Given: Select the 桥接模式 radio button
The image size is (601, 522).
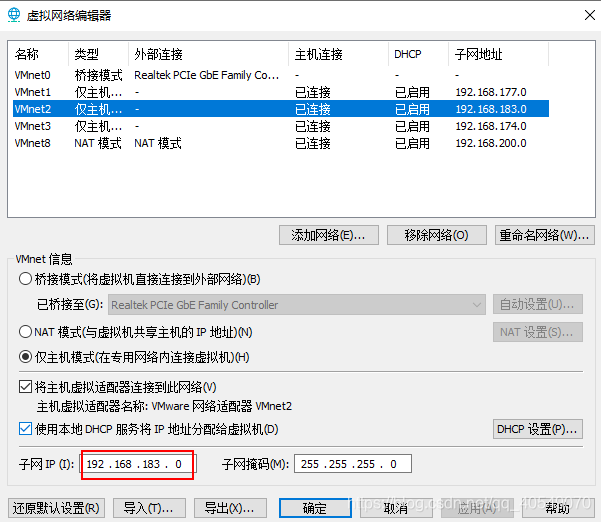Looking at the screenshot, I should click(25, 279).
